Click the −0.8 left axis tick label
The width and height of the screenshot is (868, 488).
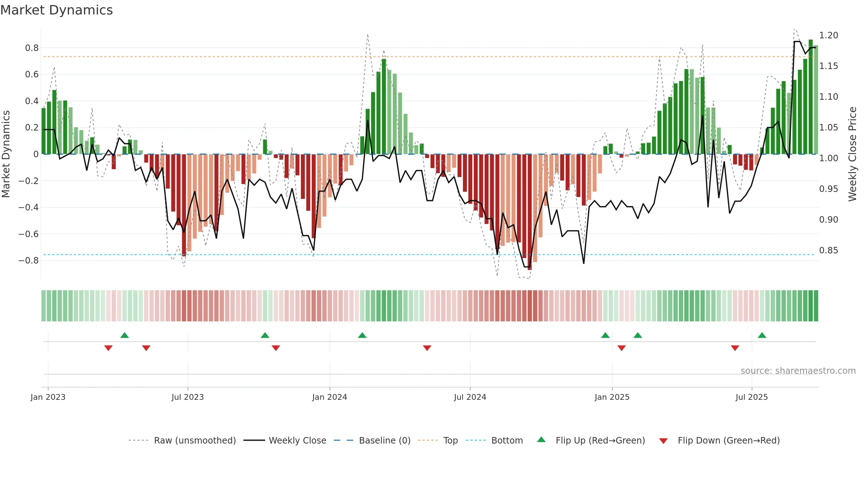[x=29, y=260]
